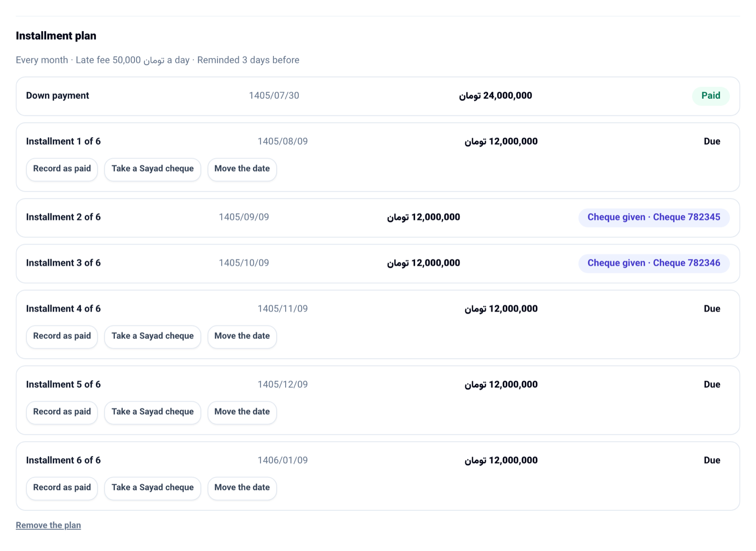Click the Paid badge on Down payment
The width and height of the screenshot is (756, 551).
pyautogui.click(x=711, y=96)
